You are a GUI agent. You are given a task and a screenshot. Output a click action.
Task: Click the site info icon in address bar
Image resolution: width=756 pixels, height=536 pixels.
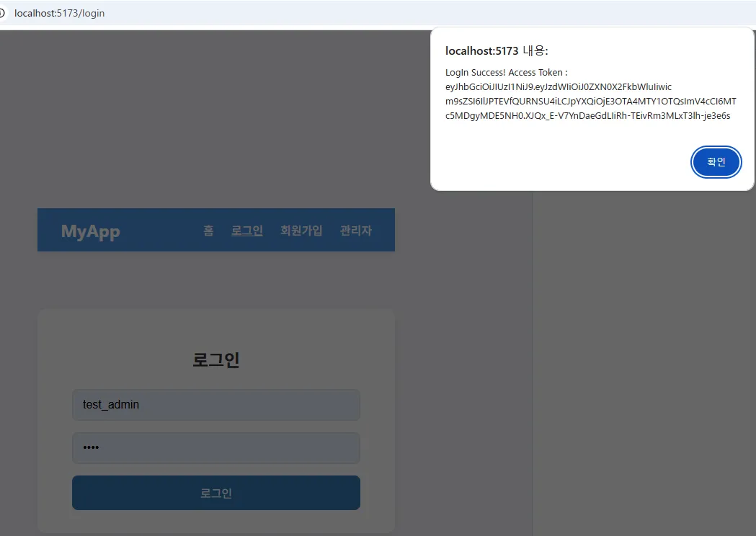(2, 13)
